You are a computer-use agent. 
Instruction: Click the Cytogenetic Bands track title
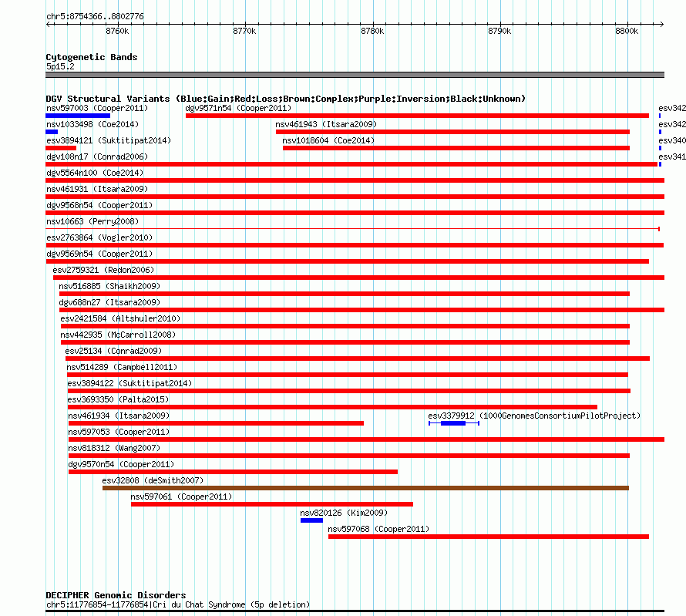[92, 57]
